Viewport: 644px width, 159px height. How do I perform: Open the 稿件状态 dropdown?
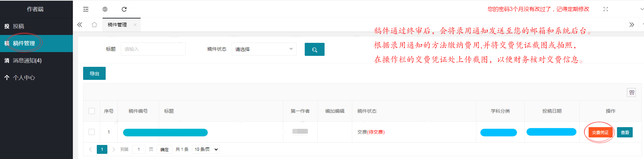coord(264,49)
